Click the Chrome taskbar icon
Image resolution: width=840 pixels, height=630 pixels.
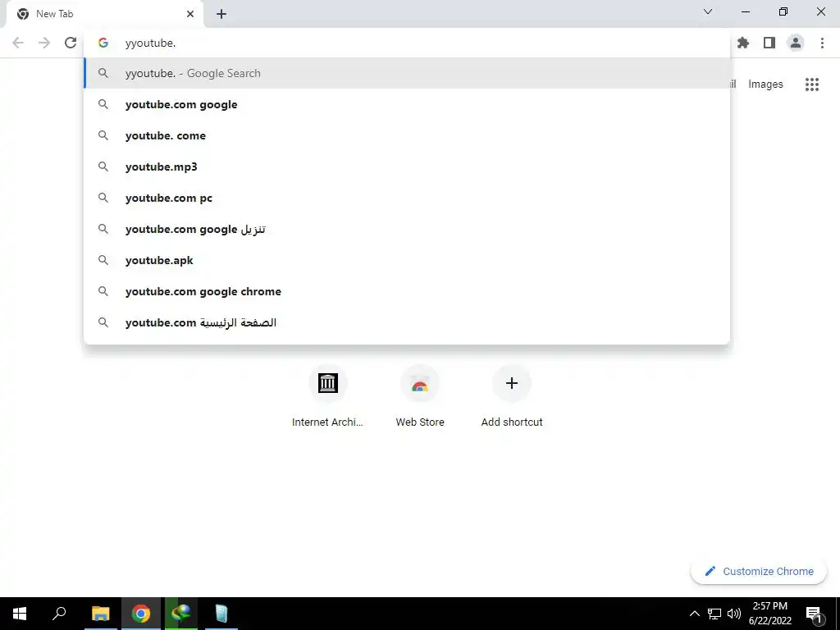coord(141,614)
